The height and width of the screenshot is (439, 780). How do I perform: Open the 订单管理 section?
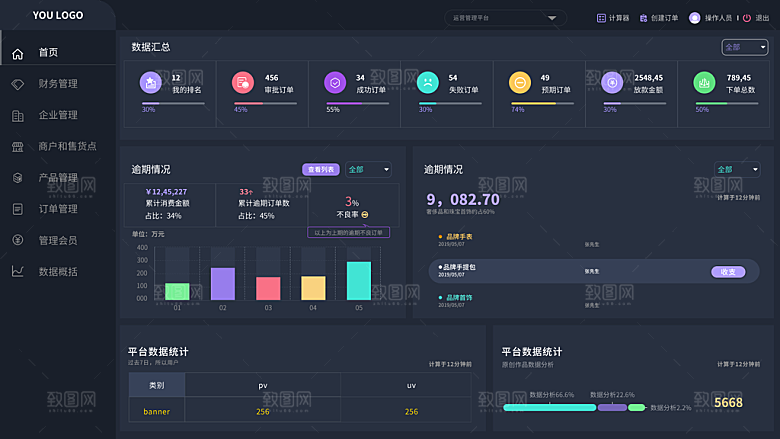(x=58, y=209)
